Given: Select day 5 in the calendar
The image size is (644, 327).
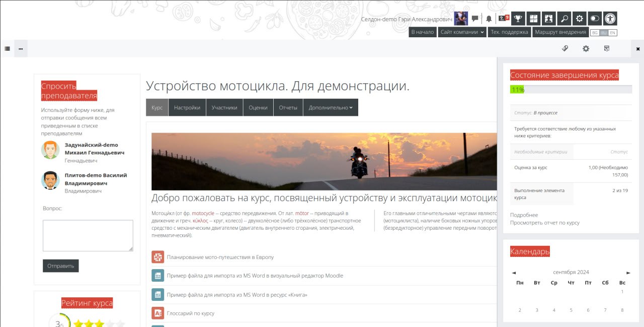Looking at the screenshot, I should pyautogui.click(x=571, y=310).
